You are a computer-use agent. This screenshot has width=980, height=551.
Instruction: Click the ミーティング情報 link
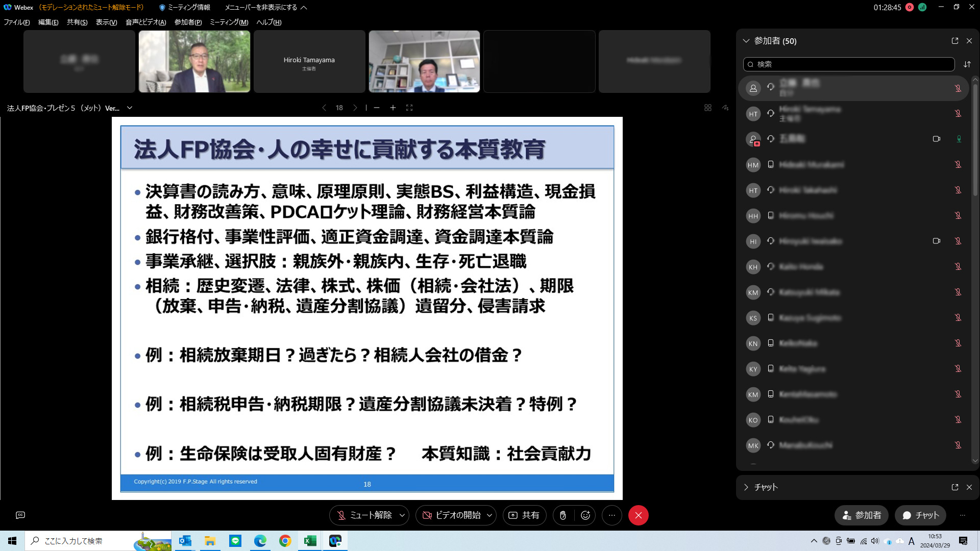pos(185,7)
